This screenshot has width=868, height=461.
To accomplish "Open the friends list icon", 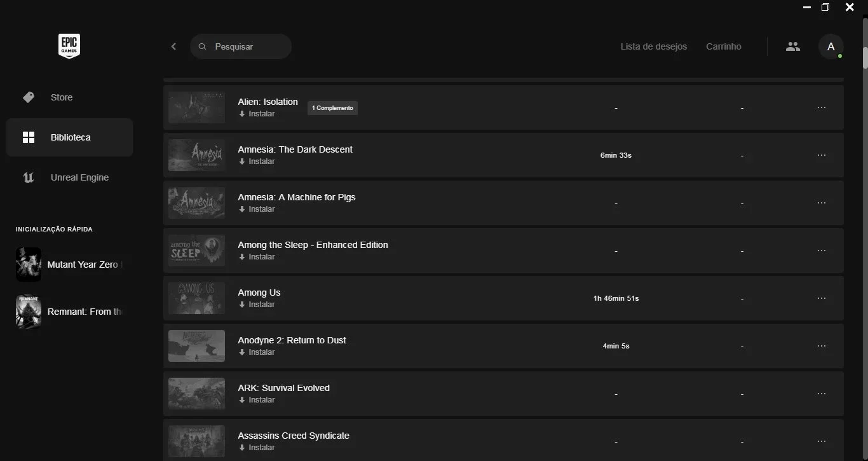I will 793,46.
